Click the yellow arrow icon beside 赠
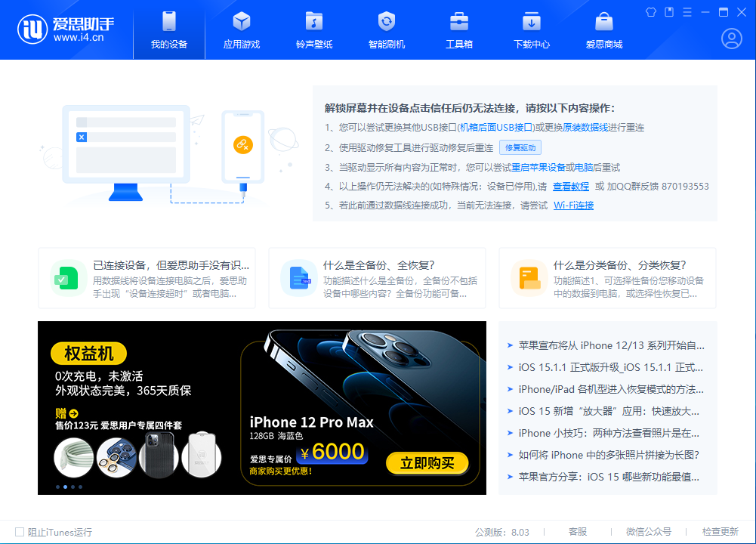756x544 pixels. 73,413
